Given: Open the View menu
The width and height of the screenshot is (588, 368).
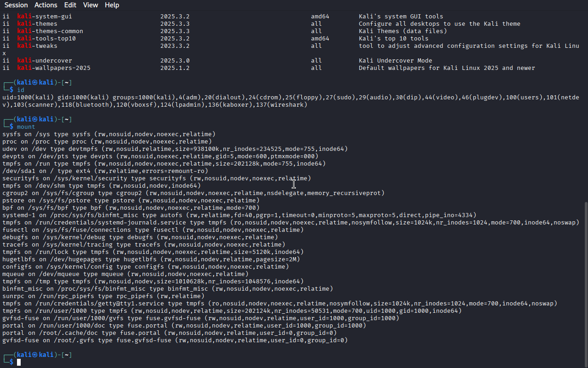Looking at the screenshot, I should [x=90, y=5].
